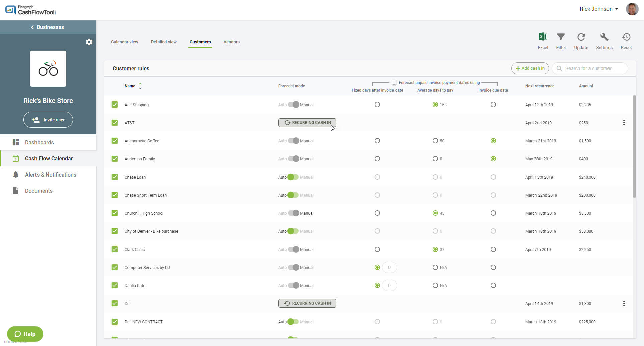The image size is (644, 346).
Task: Toggle AJF Shipping Auto/Manual switch
Action: [294, 105]
